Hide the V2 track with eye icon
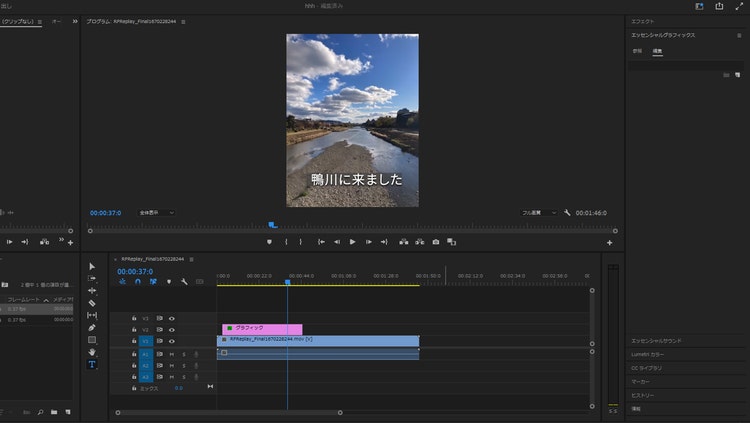Viewport: 750px width, 423px height. [171, 329]
